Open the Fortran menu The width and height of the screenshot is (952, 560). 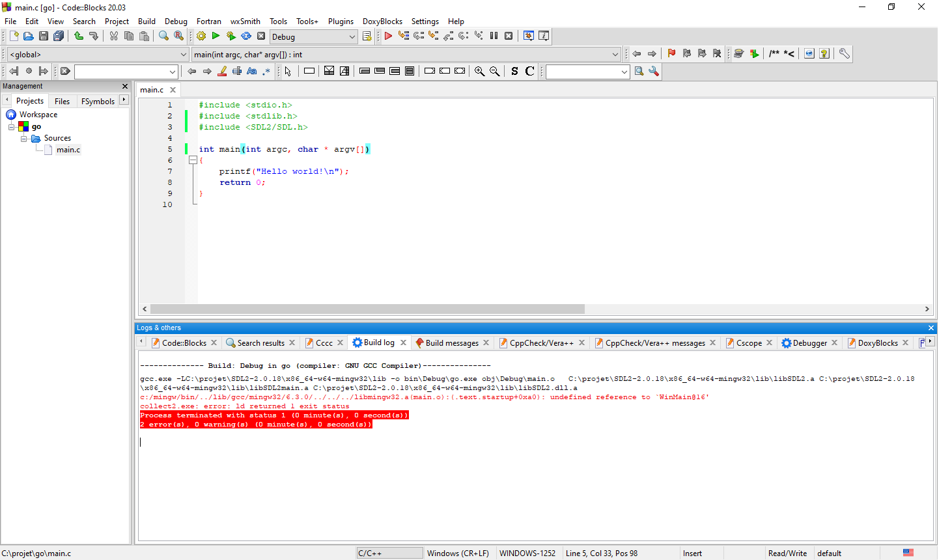click(x=208, y=21)
